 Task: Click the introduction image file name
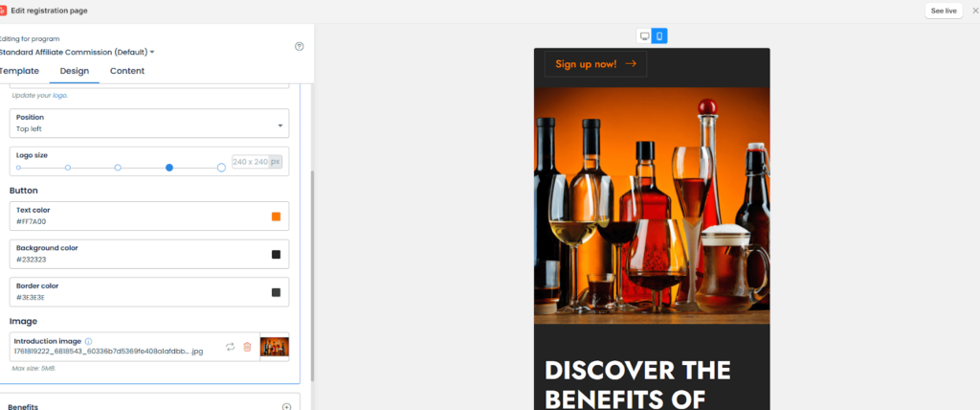coord(109,352)
